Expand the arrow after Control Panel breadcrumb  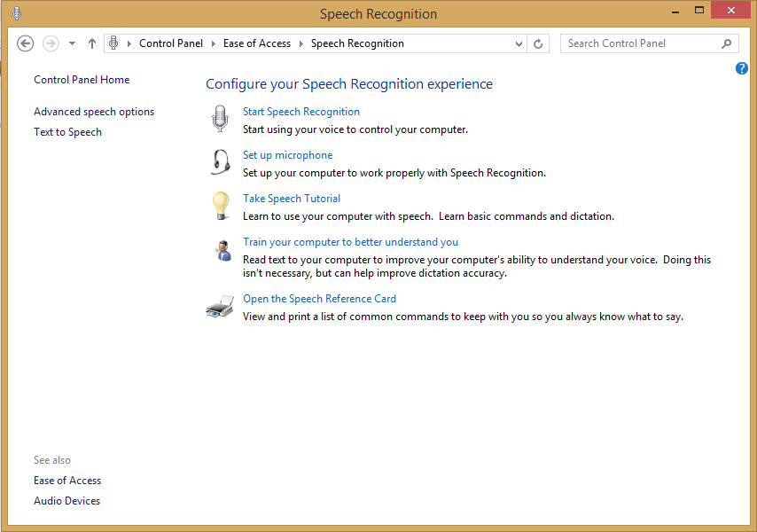[x=213, y=44]
